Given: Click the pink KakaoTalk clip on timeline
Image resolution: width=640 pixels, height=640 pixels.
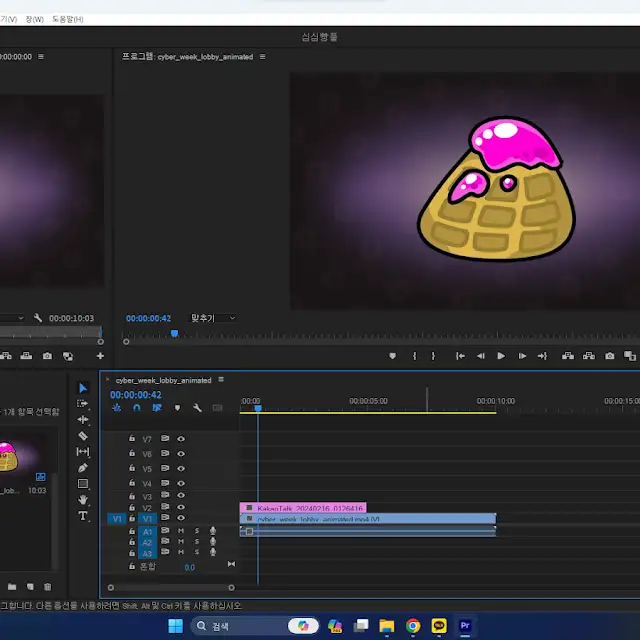Looking at the screenshot, I should click(x=303, y=508).
